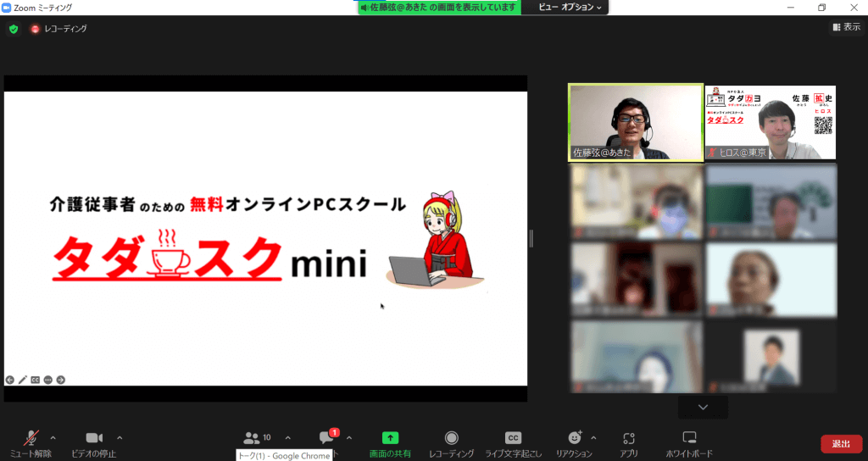The height and width of the screenshot is (461, 868).
Task: Select the slide pen annotation tool
Action: [23, 380]
